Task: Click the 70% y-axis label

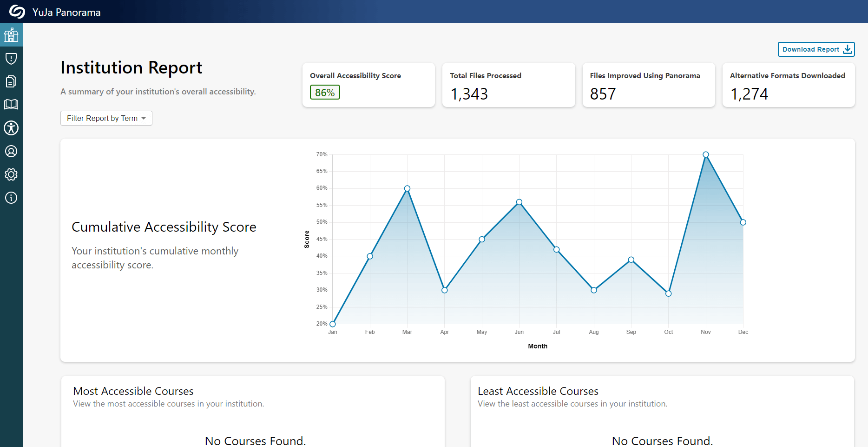Action: tap(322, 154)
